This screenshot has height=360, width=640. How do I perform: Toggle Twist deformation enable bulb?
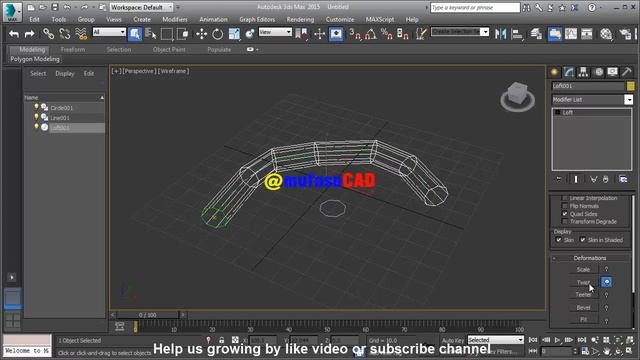coord(607,282)
